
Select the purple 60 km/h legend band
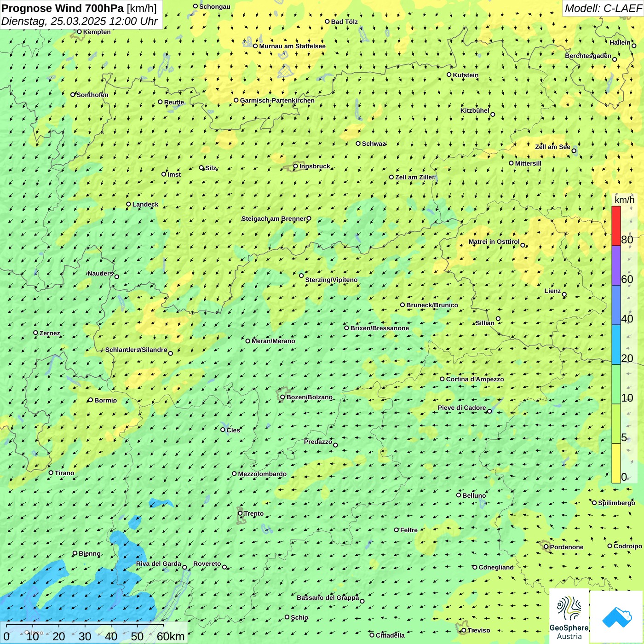[x=616, y=265]
